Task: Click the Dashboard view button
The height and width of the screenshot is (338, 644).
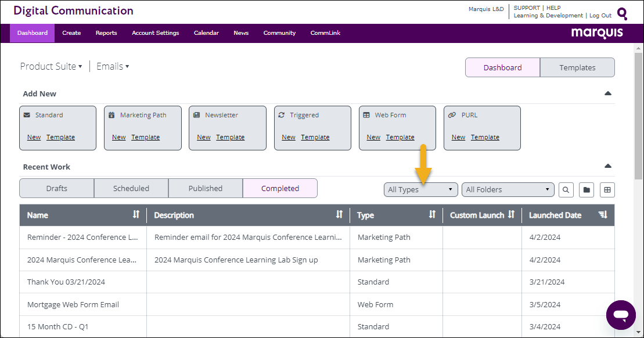Action: 503,67
